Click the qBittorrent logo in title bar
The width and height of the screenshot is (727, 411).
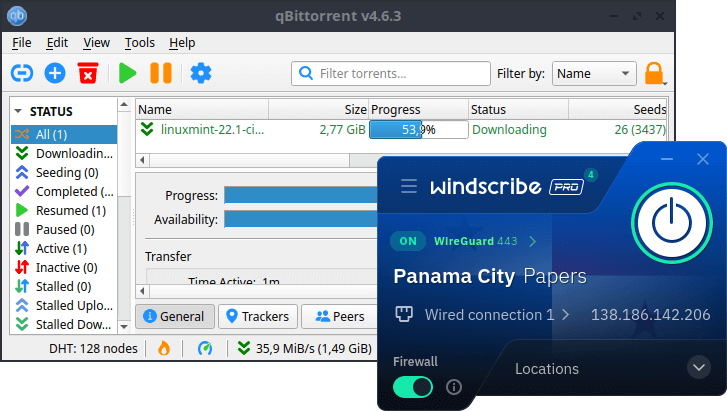pos(17,15)
